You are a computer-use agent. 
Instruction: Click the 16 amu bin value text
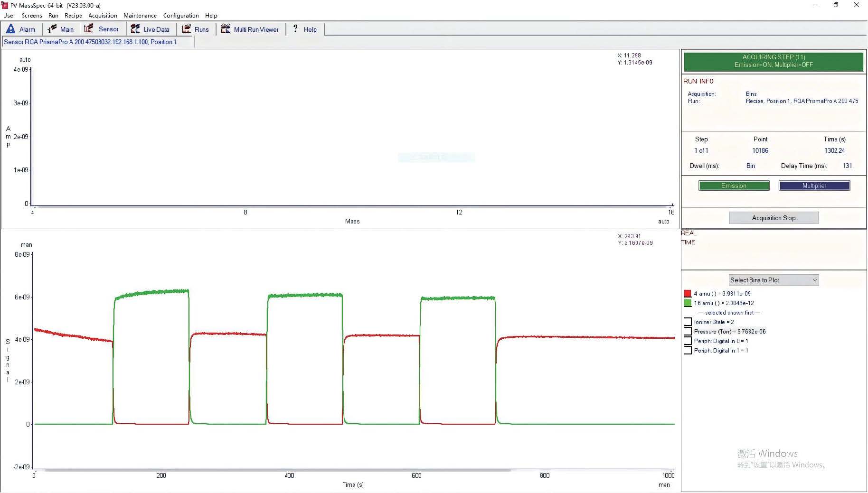click(x=724, y=303)
